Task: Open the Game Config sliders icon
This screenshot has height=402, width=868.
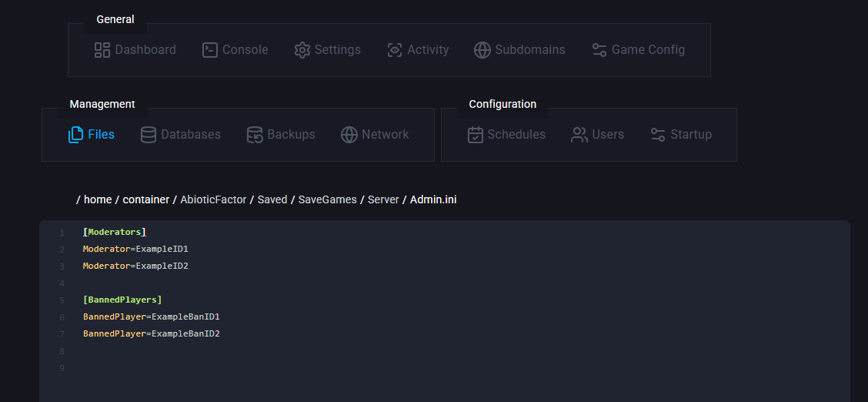Action: (x=599, y=50)
